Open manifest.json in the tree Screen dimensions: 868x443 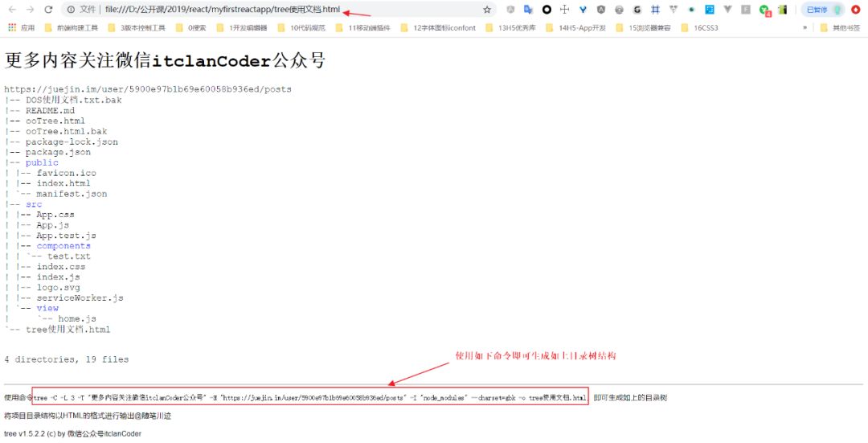72,194
